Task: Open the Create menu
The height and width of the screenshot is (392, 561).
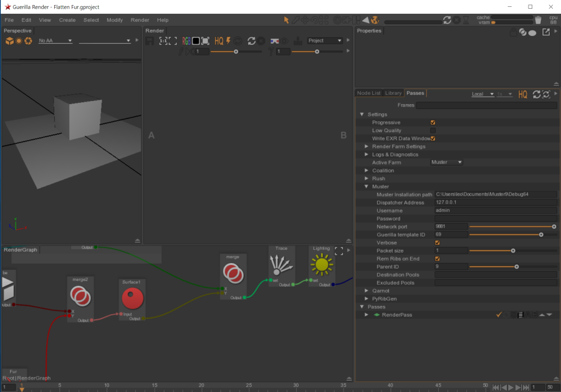Action: coord(67,20)
